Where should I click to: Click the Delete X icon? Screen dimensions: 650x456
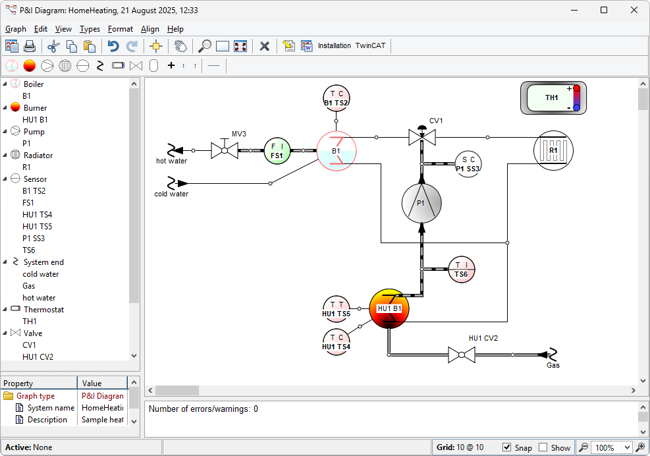pos(264,46)
